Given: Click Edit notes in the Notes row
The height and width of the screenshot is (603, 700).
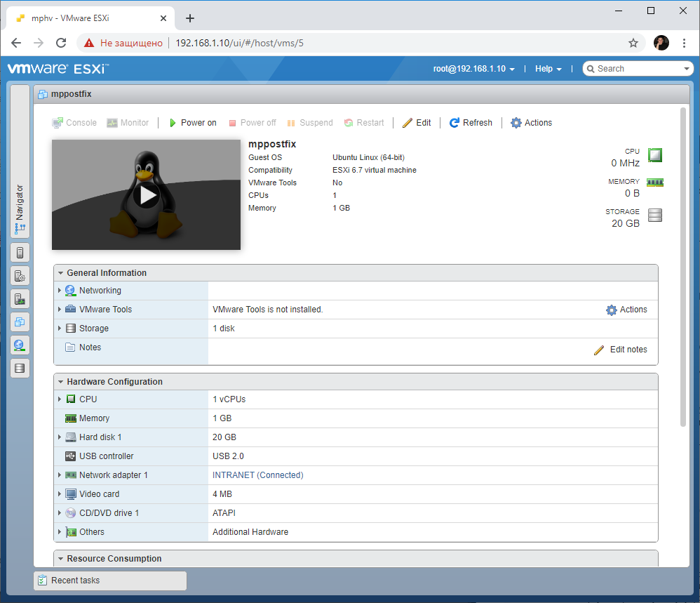Looking at the screenshot, I should click(x=621, y=350).
